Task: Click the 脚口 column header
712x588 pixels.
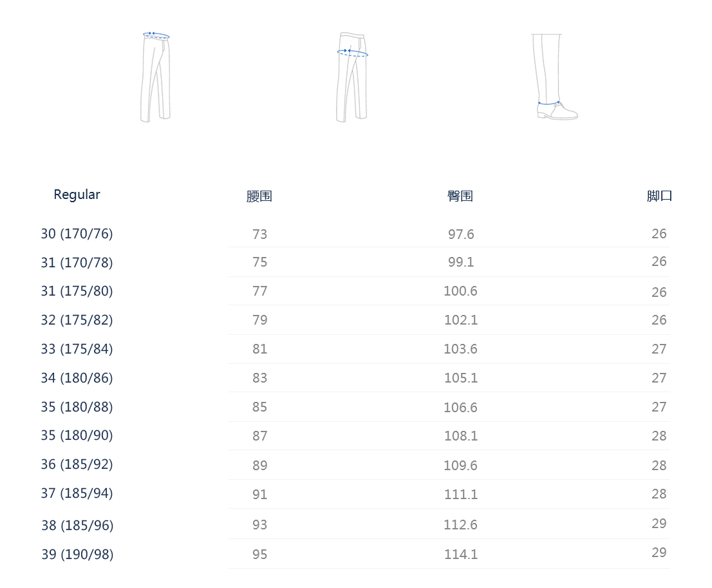Action: pos(659,196)
